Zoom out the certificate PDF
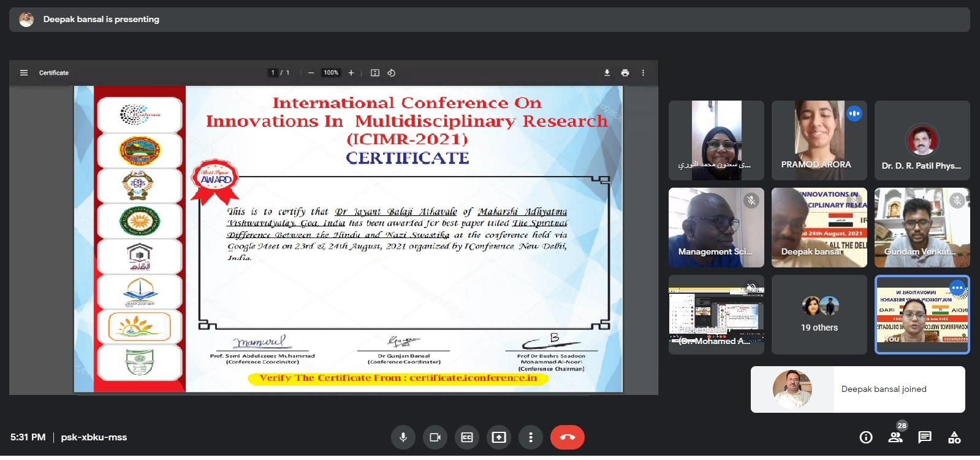 [311, 73]
